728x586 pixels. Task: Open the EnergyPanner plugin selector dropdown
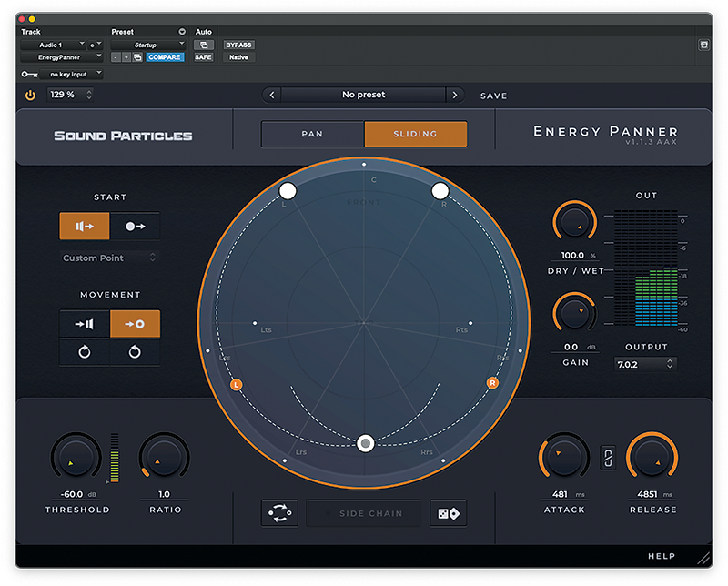(62, 57)
